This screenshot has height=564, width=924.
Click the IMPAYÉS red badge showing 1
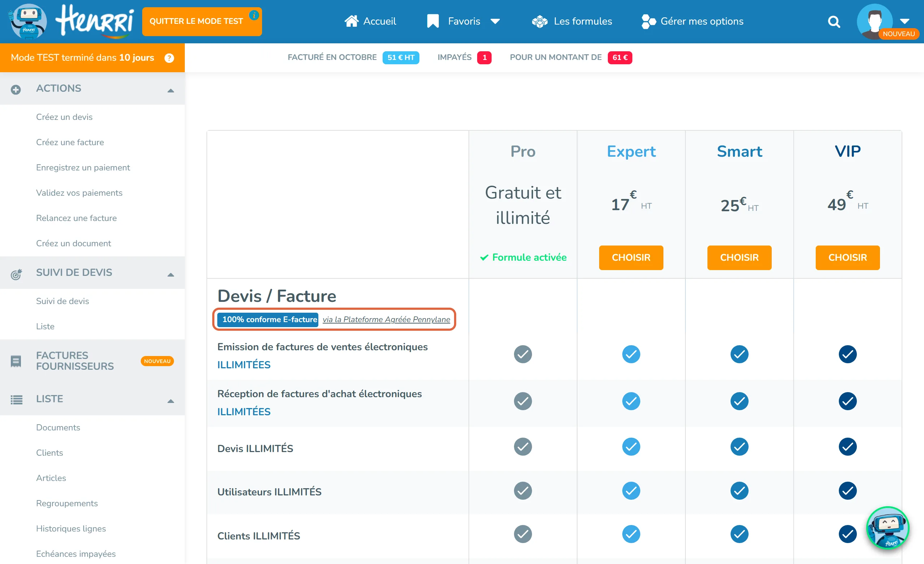coord(484,57)
